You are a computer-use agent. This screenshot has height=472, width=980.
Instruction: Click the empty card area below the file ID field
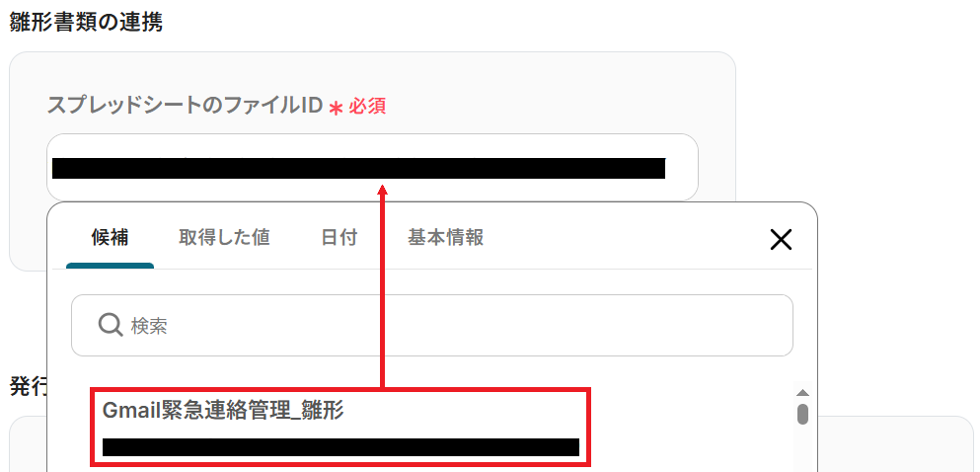click(x=28, y=238)
